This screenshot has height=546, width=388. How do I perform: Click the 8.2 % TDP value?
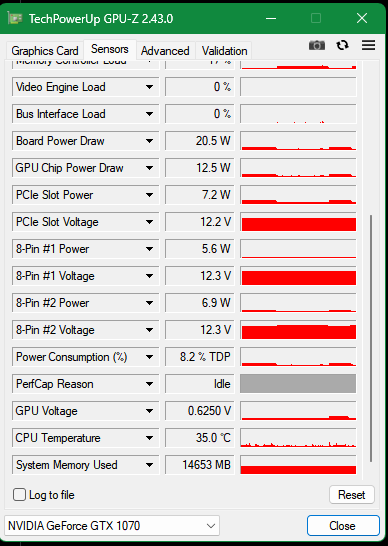tap(200, 357)
